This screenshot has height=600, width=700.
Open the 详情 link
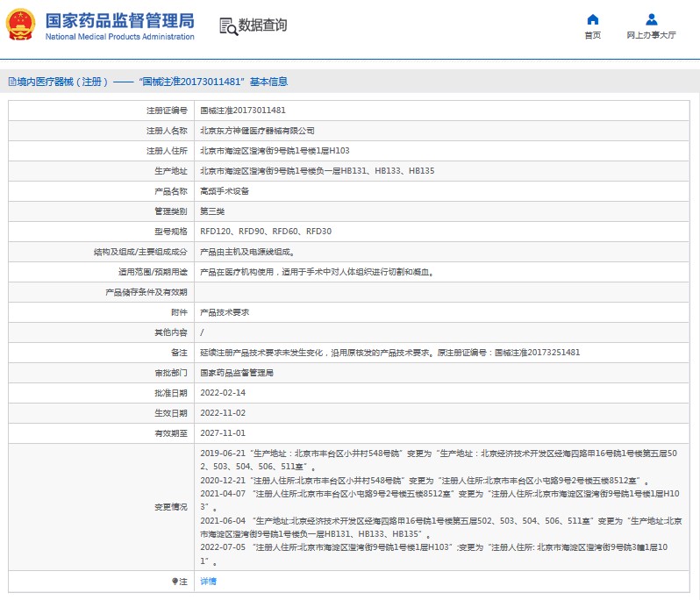pyautogui.click(x=208, y=582)
